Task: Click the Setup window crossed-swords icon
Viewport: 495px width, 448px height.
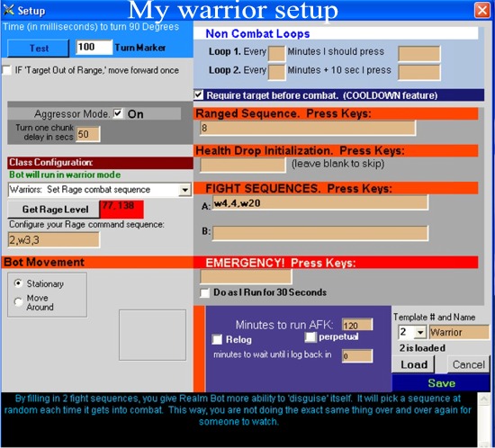Action: pyautogui.click(x=8, y=10)
